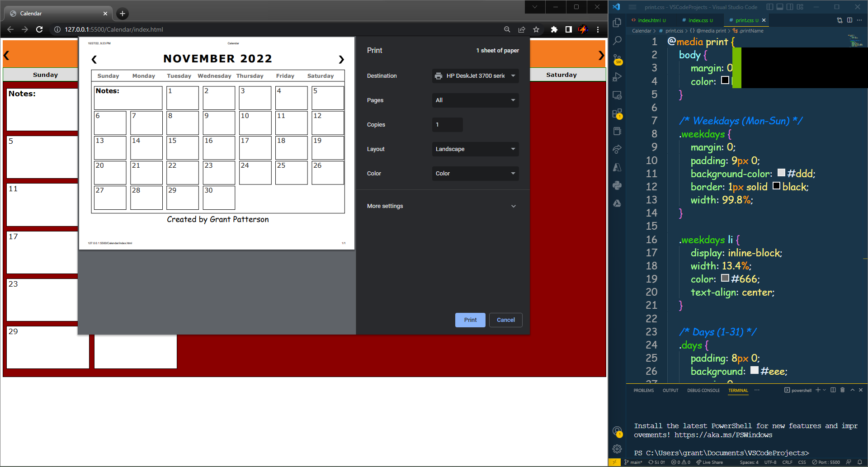Toggle the browser side panel icon
Image resolution: width=868 pixels, height=467 pixels.
tap(568, 29)
